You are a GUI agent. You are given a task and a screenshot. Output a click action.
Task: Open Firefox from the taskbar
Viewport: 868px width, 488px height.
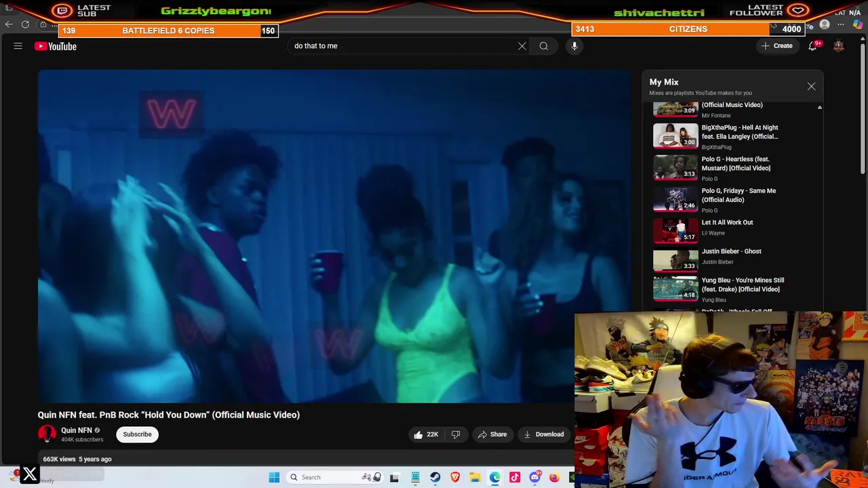click(555, 477)
